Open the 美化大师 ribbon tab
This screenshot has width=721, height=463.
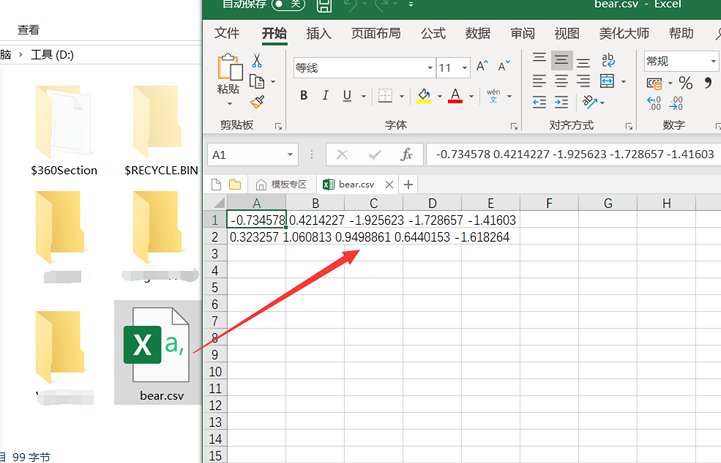(x=624, y=33)
